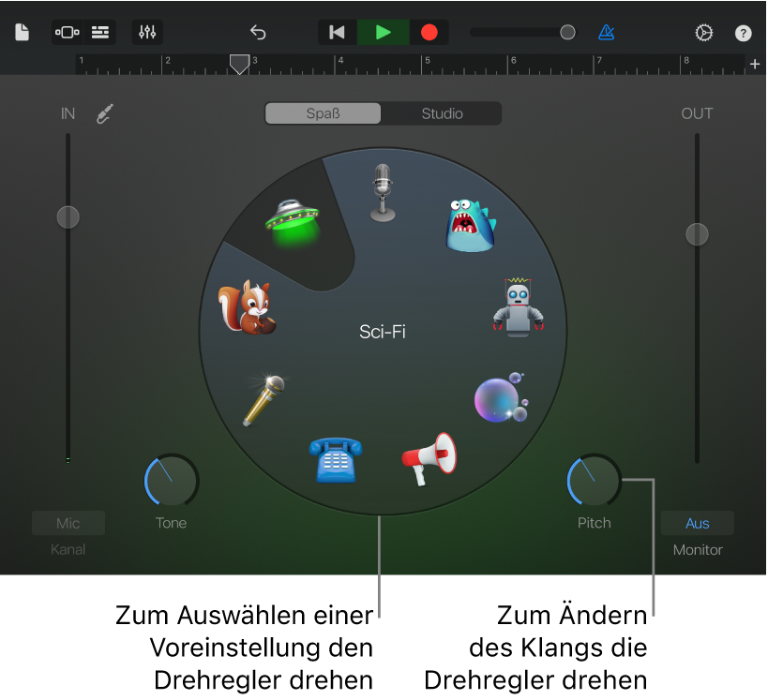
Task: Toggle the metronome on
Action: click(606, 32)
